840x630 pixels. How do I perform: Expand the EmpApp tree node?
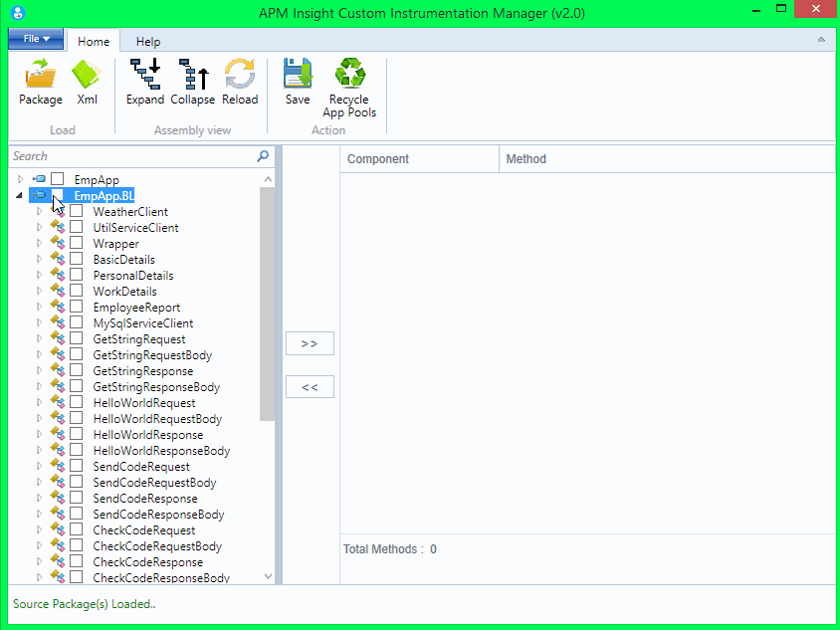20,179
